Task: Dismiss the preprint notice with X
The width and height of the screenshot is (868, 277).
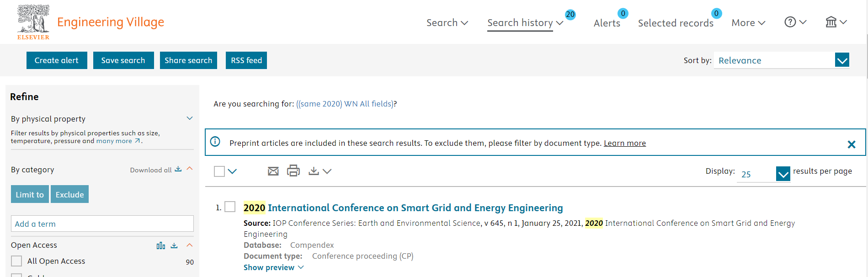Action: (x=851, y=144)
